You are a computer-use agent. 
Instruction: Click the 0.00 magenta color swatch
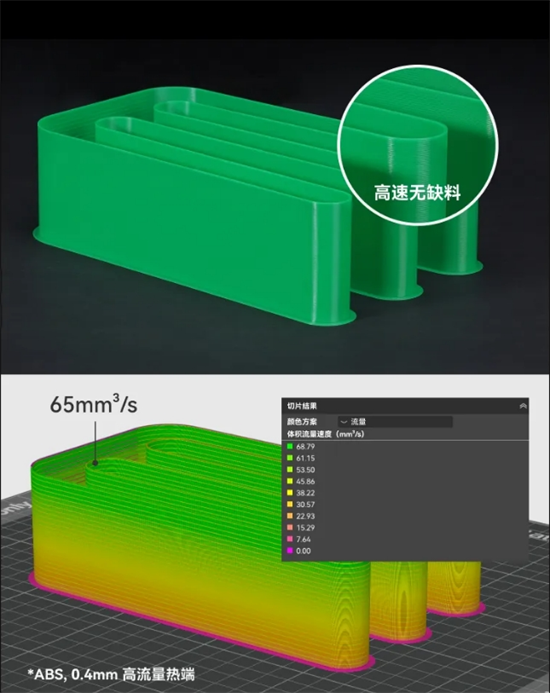point(290,551)
